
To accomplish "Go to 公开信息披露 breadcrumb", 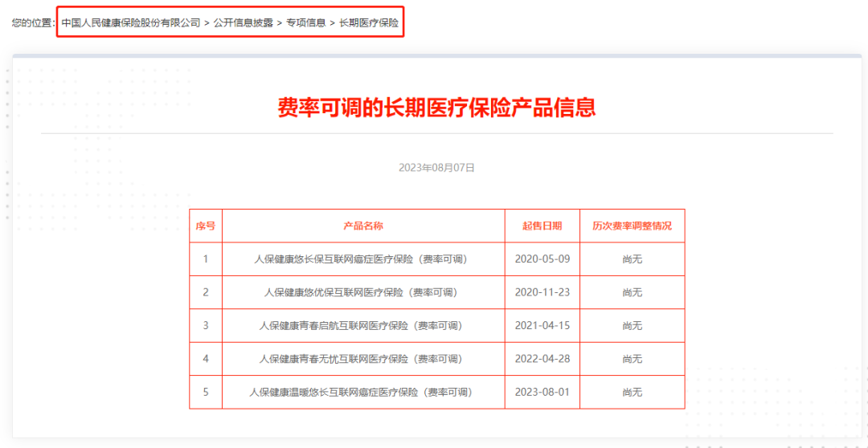I will (x=244, y=23).
